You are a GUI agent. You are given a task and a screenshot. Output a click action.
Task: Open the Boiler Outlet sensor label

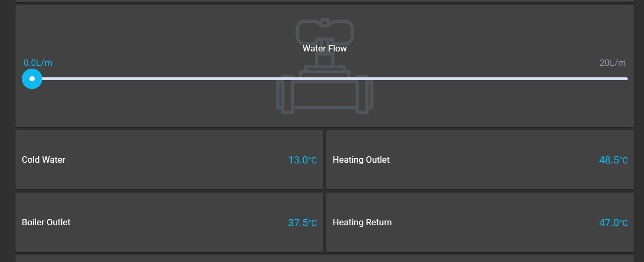click(x=46, y=223)
